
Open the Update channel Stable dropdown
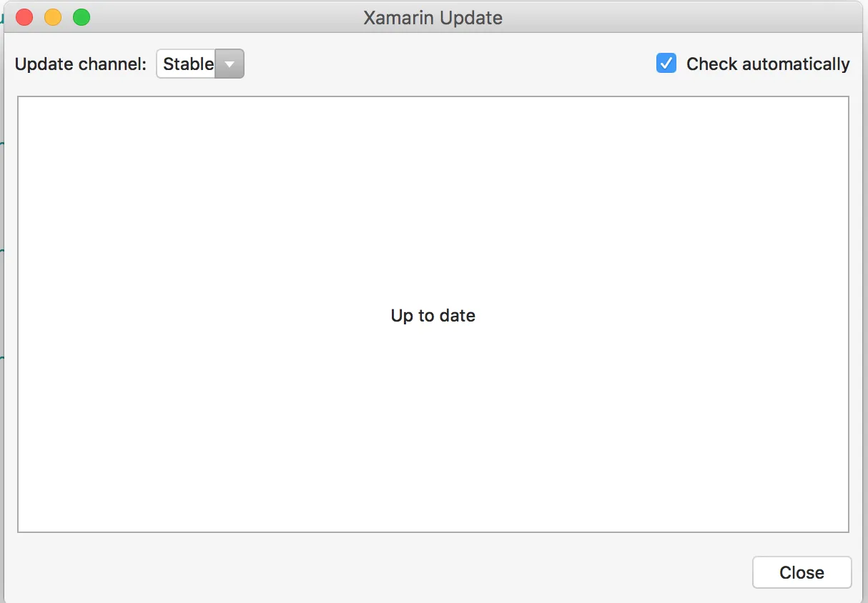(x=200, y=64)
